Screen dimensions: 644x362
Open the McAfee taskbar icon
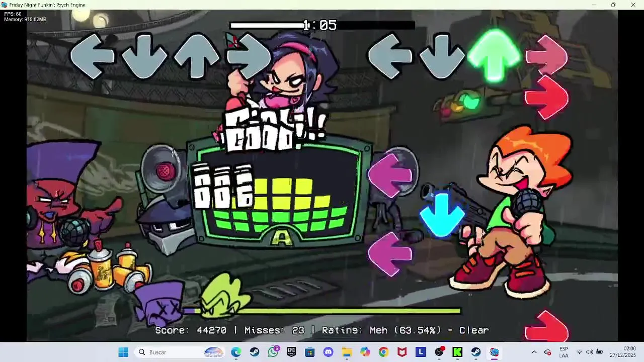(402, 352)
